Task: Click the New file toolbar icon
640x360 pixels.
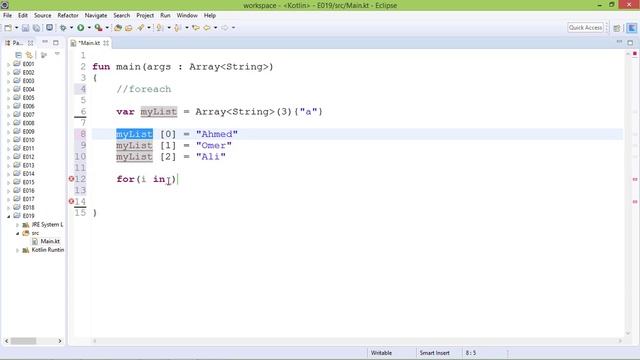Action: [8, 28]
